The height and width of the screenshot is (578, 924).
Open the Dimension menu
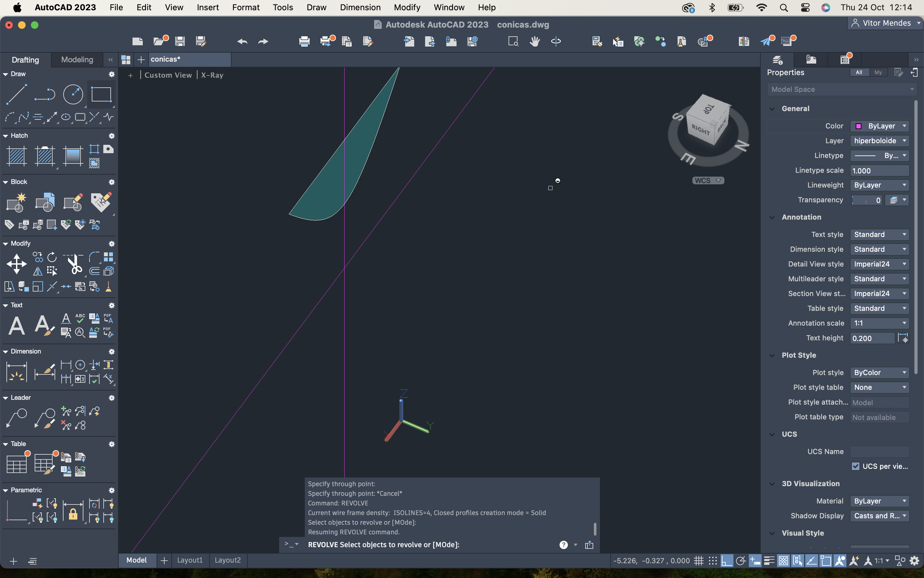pos(360,7)
